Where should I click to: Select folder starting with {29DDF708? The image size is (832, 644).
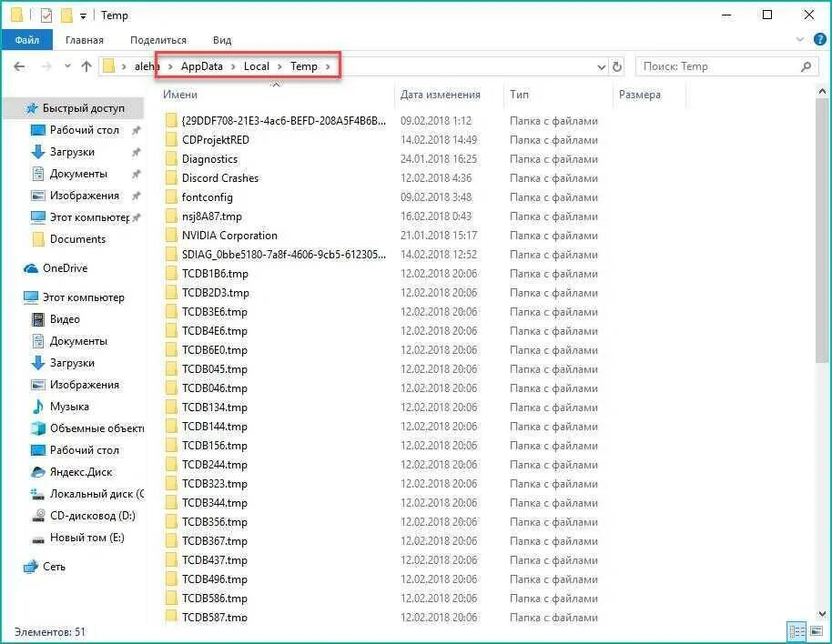[283, 121]
